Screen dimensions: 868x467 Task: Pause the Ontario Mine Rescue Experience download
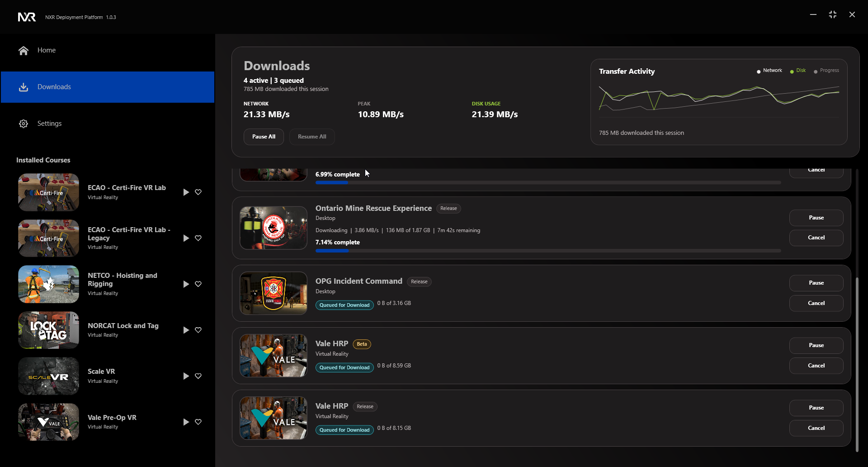[816, 218]
